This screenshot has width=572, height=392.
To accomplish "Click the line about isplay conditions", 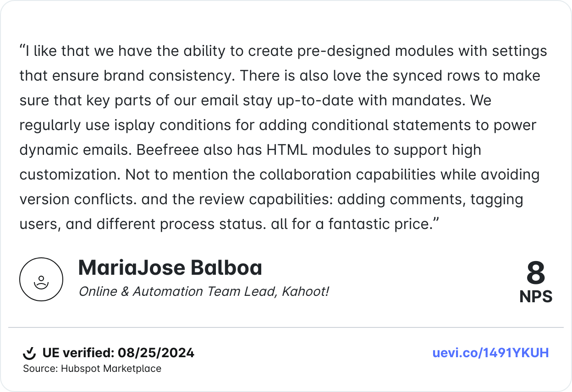I will point(278,125).
